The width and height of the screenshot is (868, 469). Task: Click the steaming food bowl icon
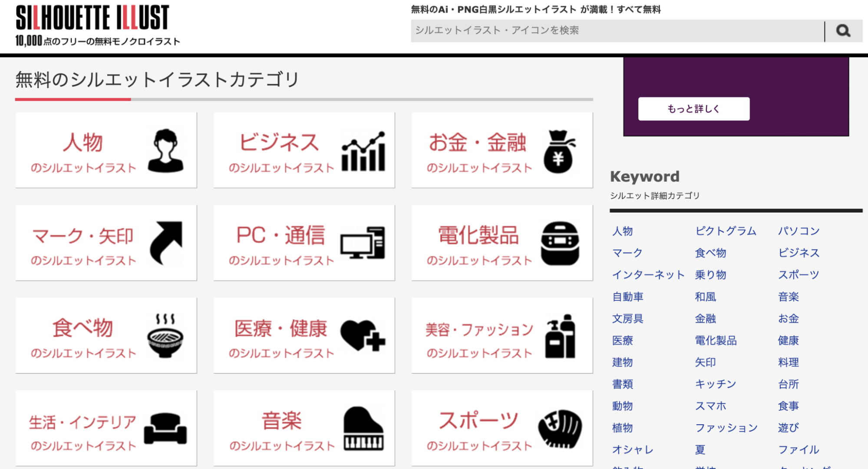point(165,336)
